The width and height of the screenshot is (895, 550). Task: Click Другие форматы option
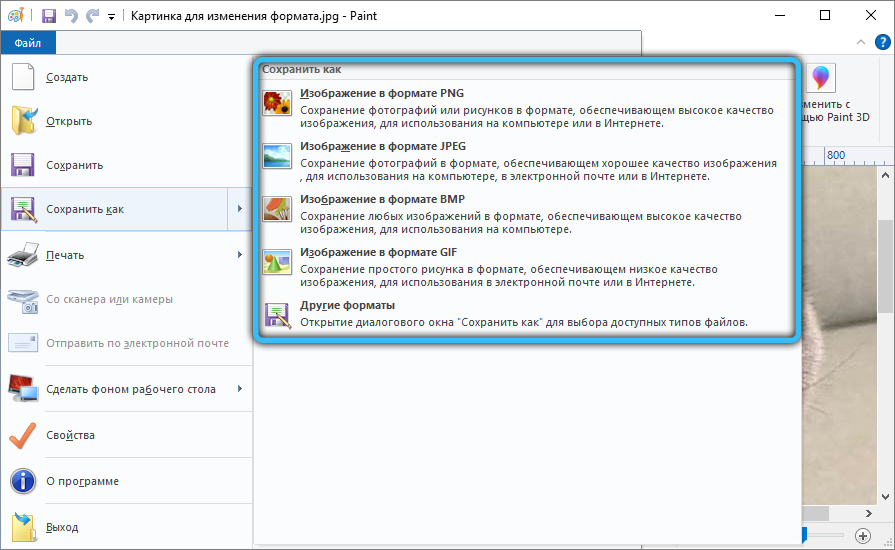pyautogui.click(x=347, y=305)
